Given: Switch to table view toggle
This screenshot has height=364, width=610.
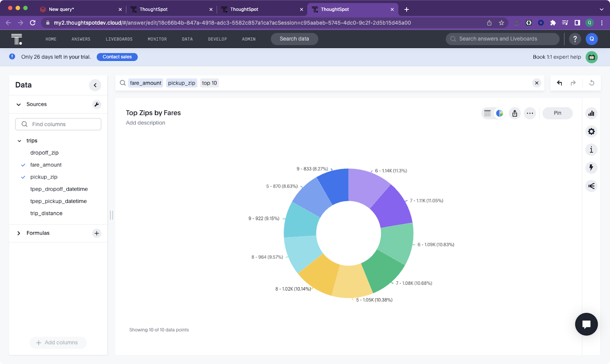Looking at the screenshot, I should click(x=487, y=113).
